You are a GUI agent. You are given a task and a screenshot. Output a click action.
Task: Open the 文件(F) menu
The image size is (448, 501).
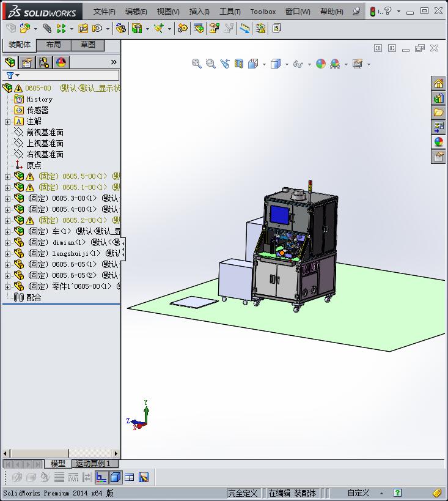click(104, 12)
